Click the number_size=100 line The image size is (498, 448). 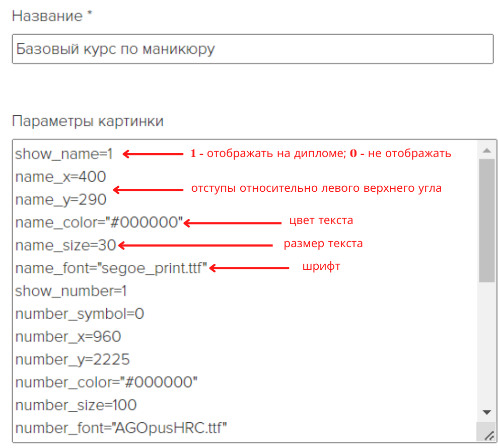76,405
